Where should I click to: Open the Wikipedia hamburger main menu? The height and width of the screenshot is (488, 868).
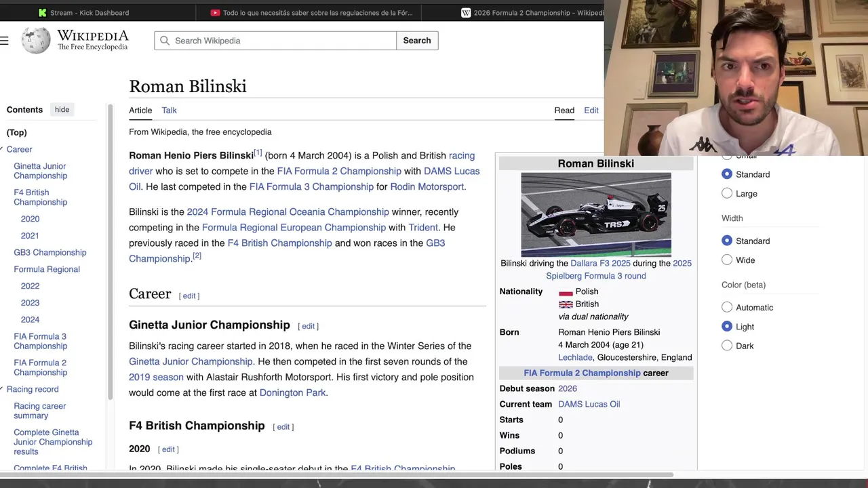tap(4, 41)
